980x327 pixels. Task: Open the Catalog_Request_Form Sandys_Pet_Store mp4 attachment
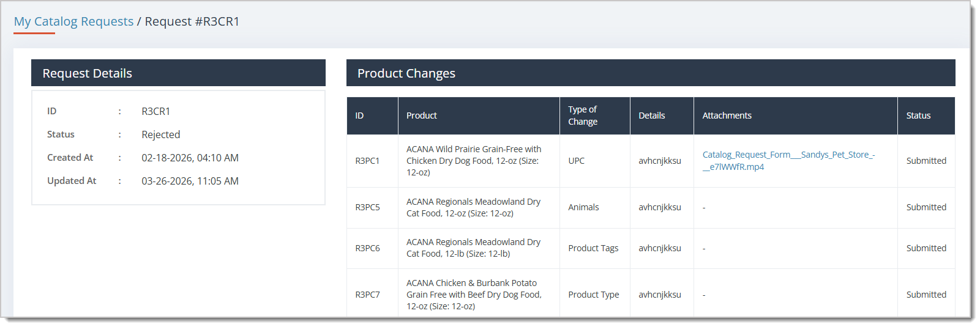point(788,161)
